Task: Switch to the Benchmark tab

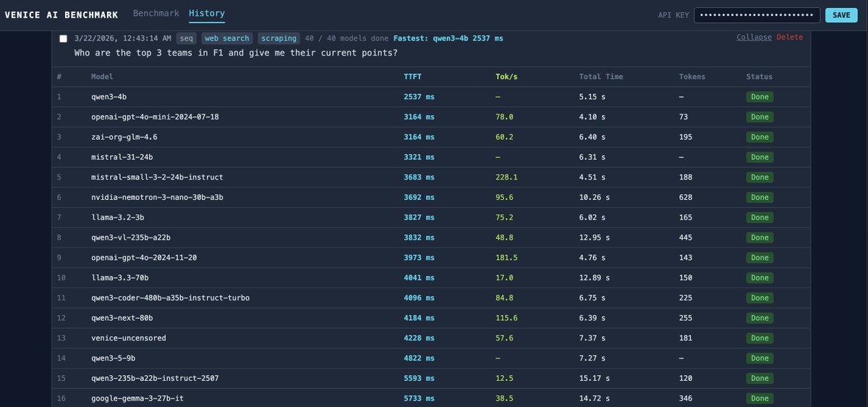Action: tap(156, 13)
